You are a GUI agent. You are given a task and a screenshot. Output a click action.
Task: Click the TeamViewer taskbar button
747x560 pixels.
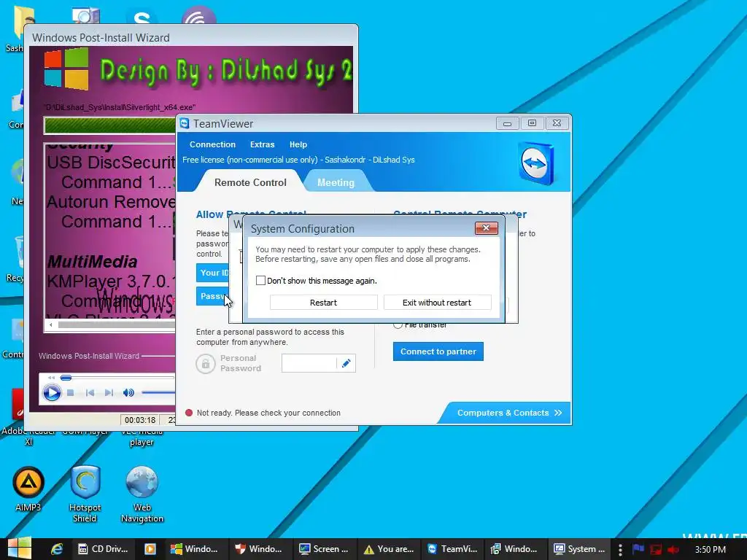[452, 549]
